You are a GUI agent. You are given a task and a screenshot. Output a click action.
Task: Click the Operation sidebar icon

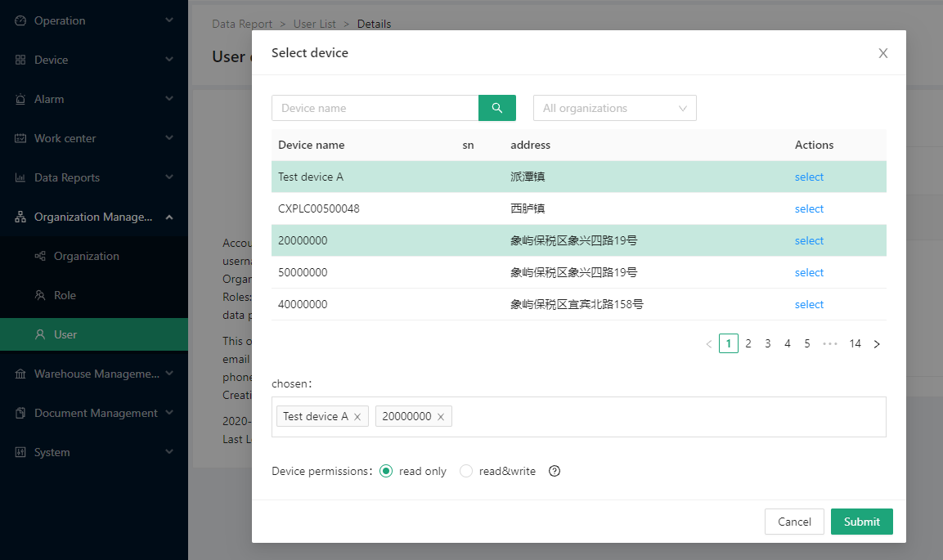20,20
